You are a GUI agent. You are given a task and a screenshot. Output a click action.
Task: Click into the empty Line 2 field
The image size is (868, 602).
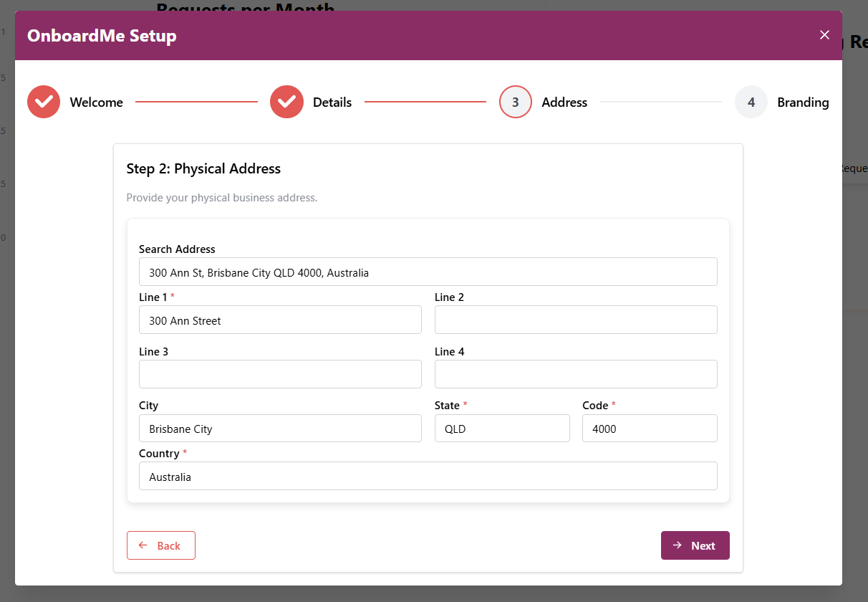pos(576,320)
